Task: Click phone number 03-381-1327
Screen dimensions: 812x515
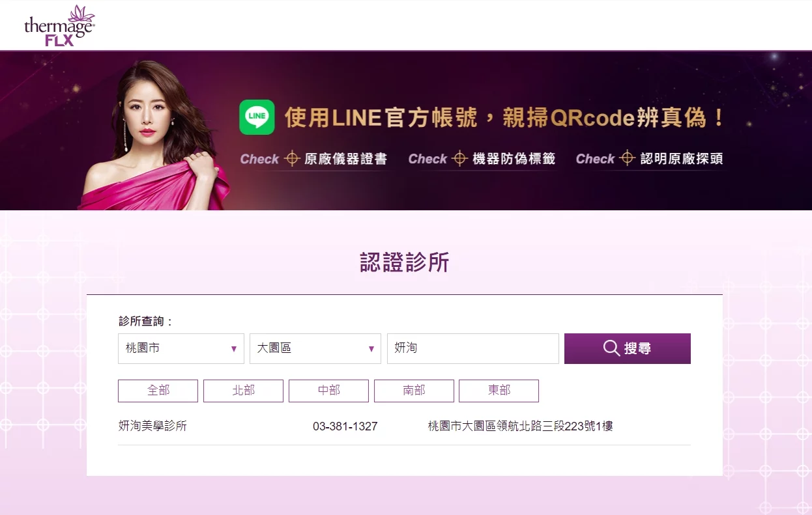Action: tap(345, 426)
